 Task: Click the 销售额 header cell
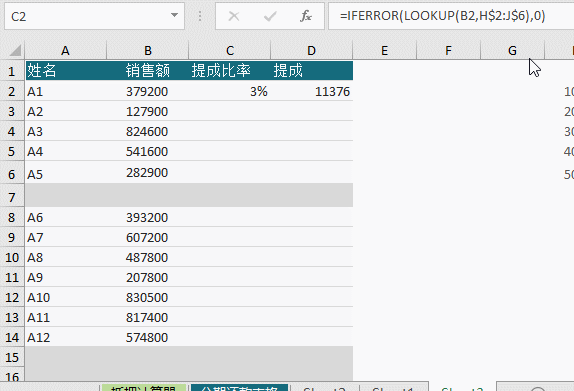point(148,71)
